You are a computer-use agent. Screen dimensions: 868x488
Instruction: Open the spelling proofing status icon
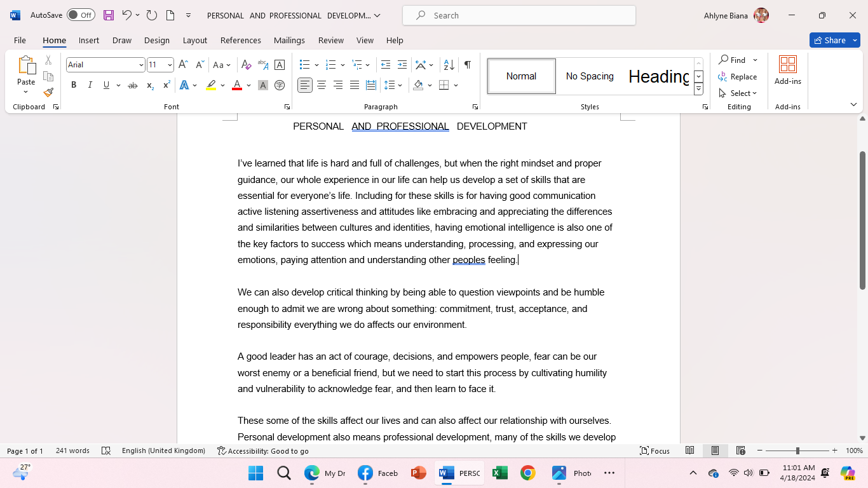tap(106, 451)
